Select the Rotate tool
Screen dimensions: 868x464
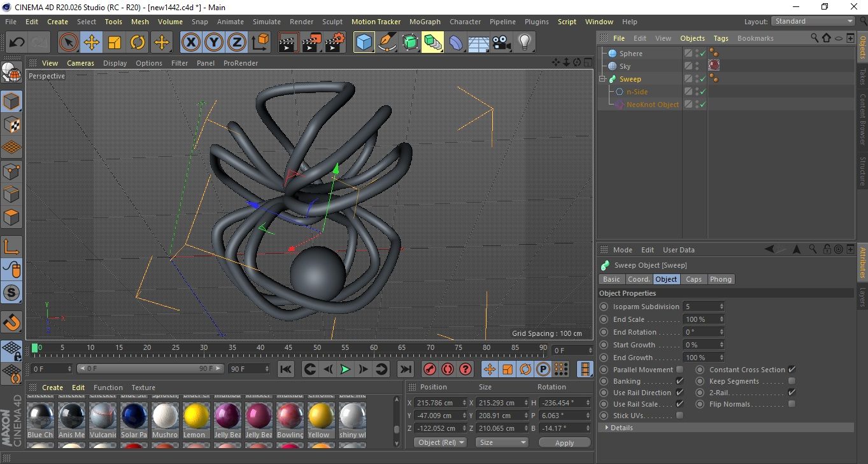click(x=138, y=43)
